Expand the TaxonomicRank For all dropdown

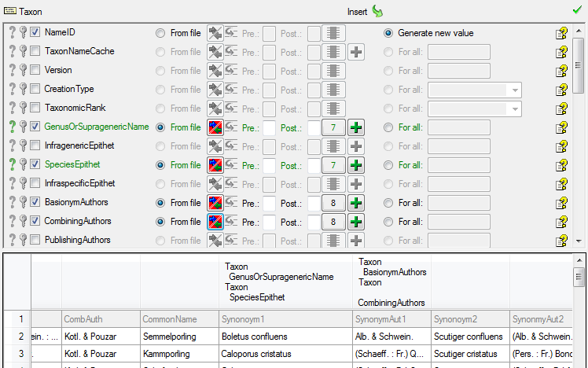coord(515,109)
